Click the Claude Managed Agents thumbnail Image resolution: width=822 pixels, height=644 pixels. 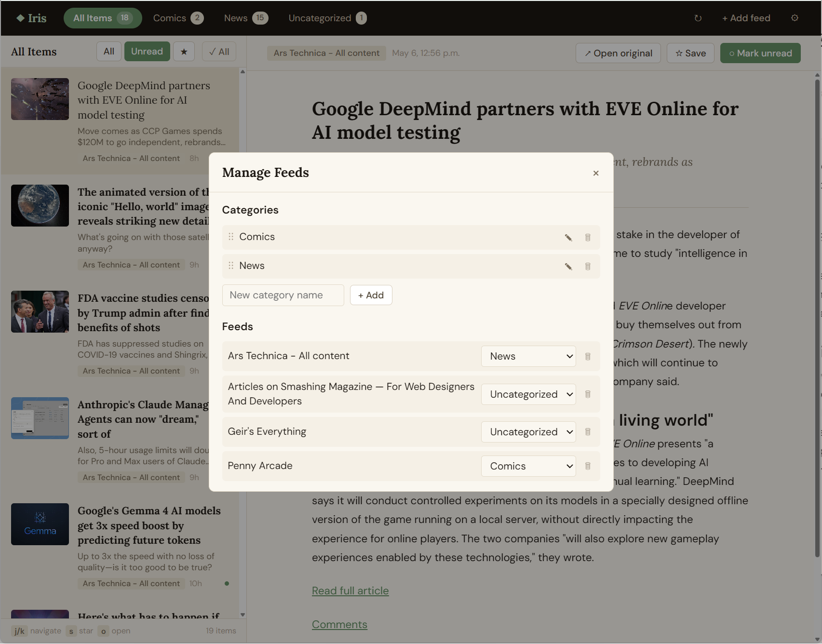40,418
